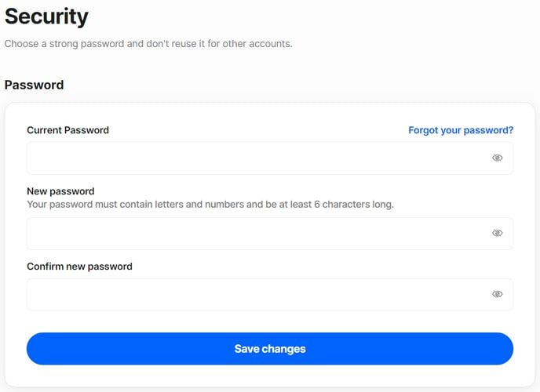Image resolution: width=540 pixels, height=392 pixels.
Task: Click the crossed-eye icon beside Forgot link row
Action: coord(497,158)
